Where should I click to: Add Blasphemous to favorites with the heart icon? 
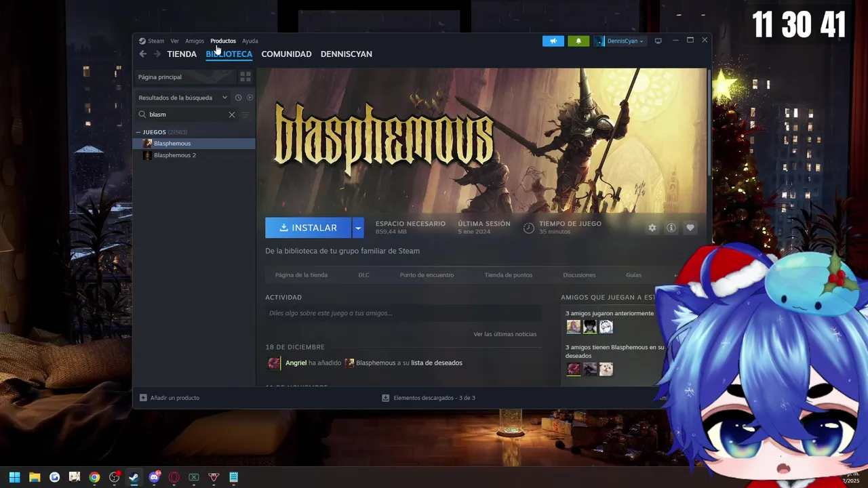(x=690, y=228)
